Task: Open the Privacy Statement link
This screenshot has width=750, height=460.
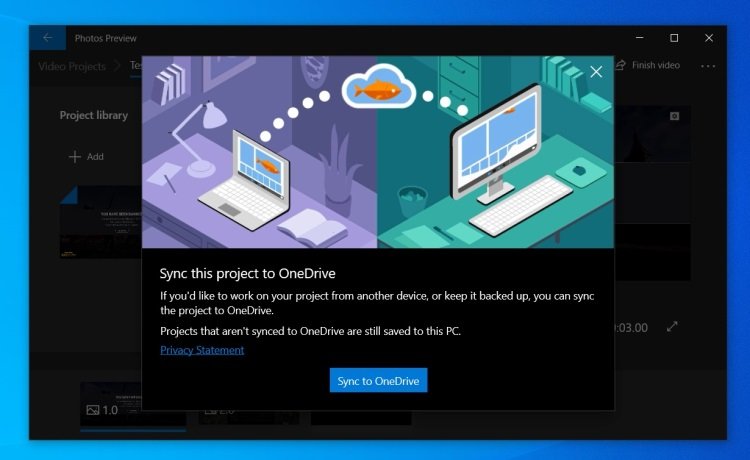Action: tap(202, 350)
